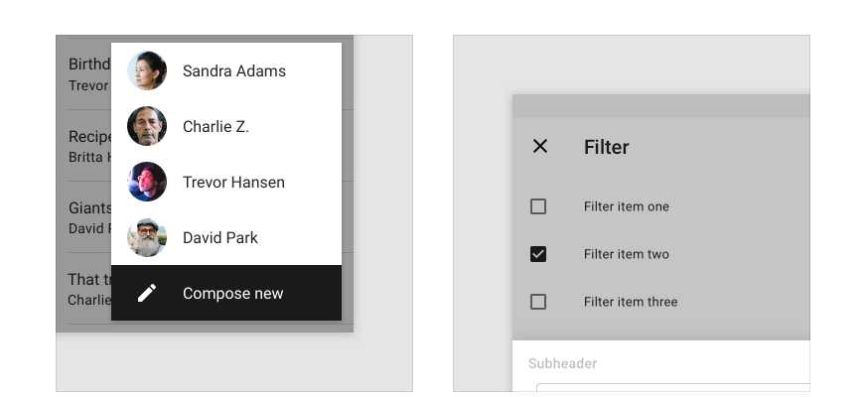Click Sandra Adams' avatar photo
This screenshot has height=397, width=868.
click(x=147, y=70)
